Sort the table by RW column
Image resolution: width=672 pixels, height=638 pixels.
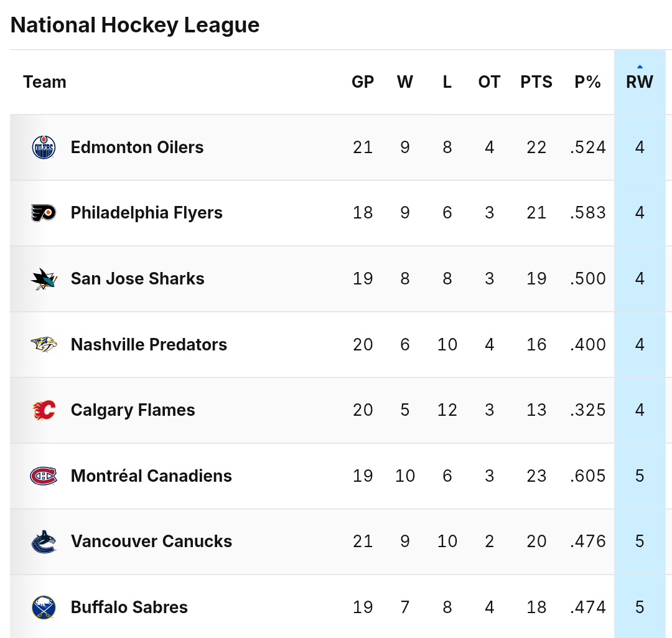(x=639, y=82)
